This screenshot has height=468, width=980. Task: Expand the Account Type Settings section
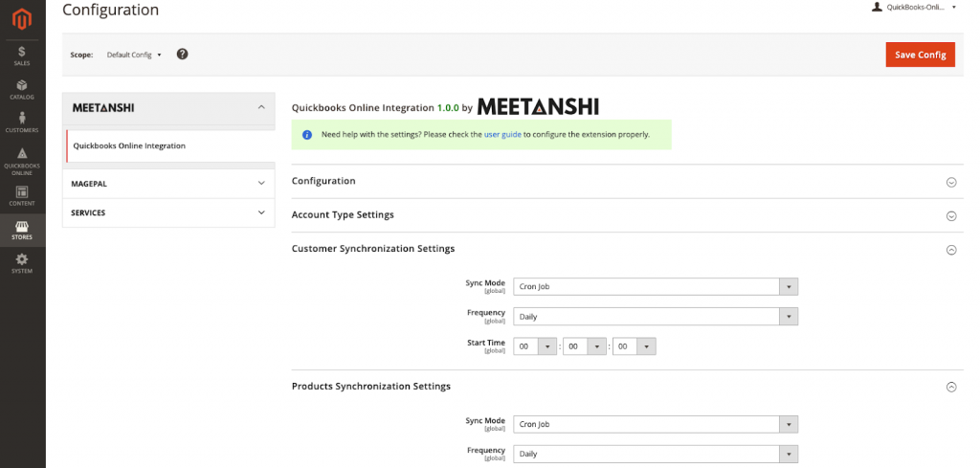coord(950,215)
